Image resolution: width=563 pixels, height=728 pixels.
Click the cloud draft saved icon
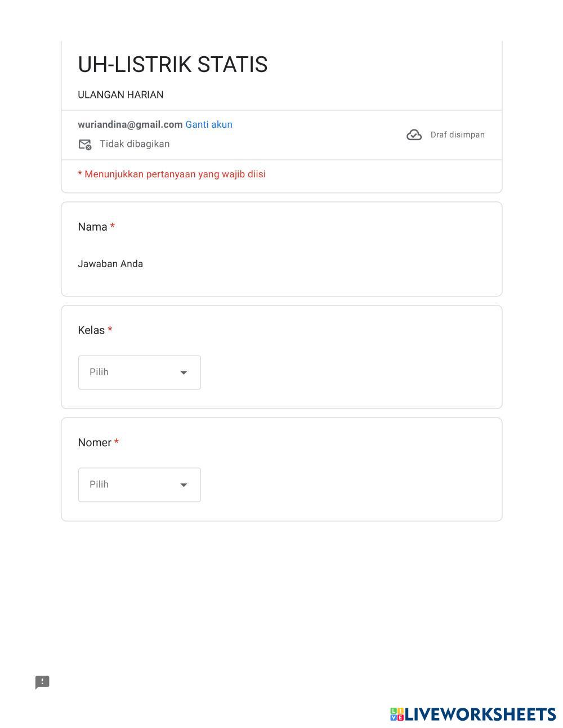pyautogui.click(x=414, y=135)
